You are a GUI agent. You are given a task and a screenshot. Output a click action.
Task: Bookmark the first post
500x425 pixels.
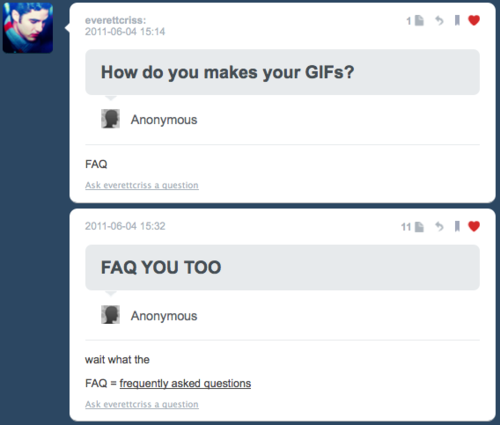457,20
